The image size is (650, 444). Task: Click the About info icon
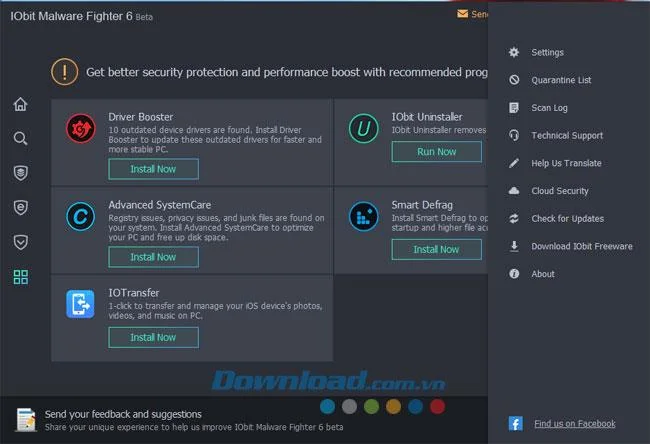point(514,274)
